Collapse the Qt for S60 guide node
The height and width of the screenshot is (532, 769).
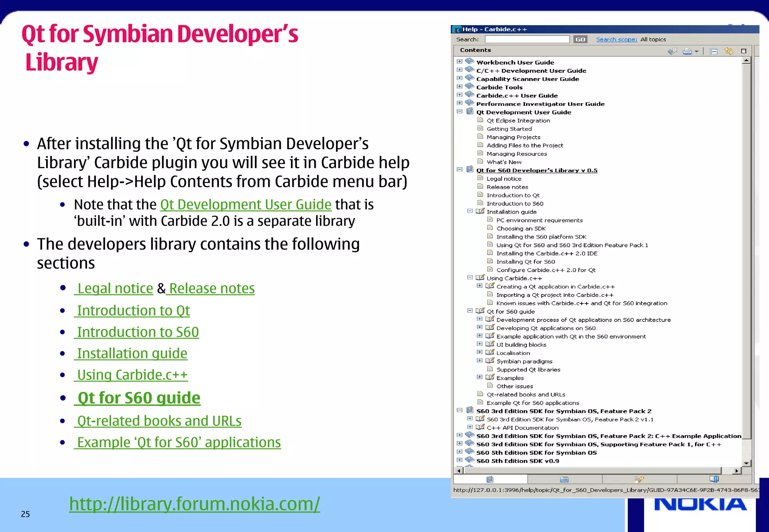[x=470, y=311]
